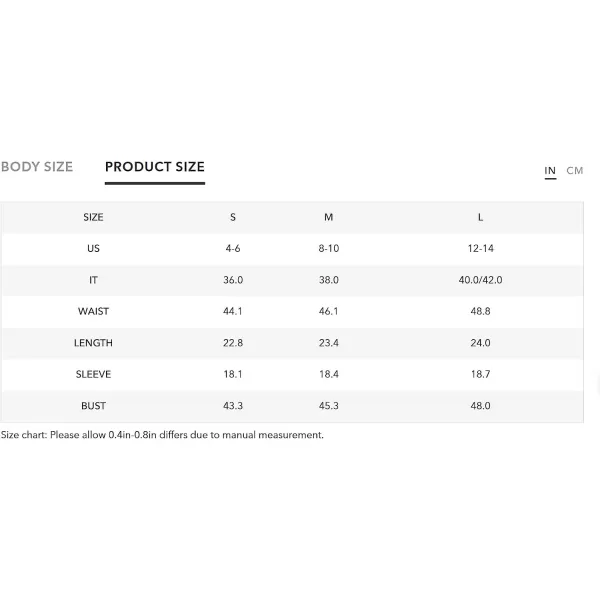This screenshot has height=600, width=600.
Task: Select the SLEEVE row label
Action: click(93, 374)
